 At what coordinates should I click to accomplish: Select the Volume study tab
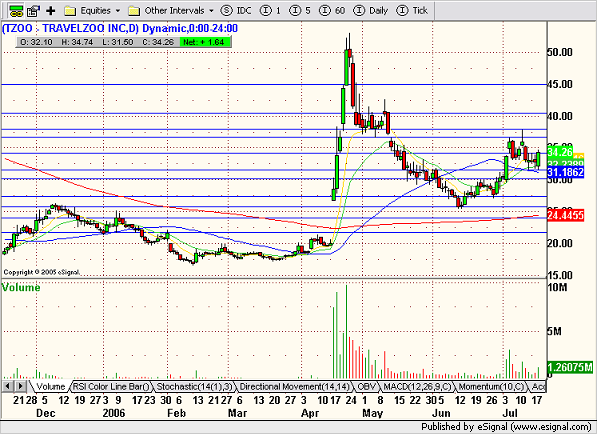[51, 387]
